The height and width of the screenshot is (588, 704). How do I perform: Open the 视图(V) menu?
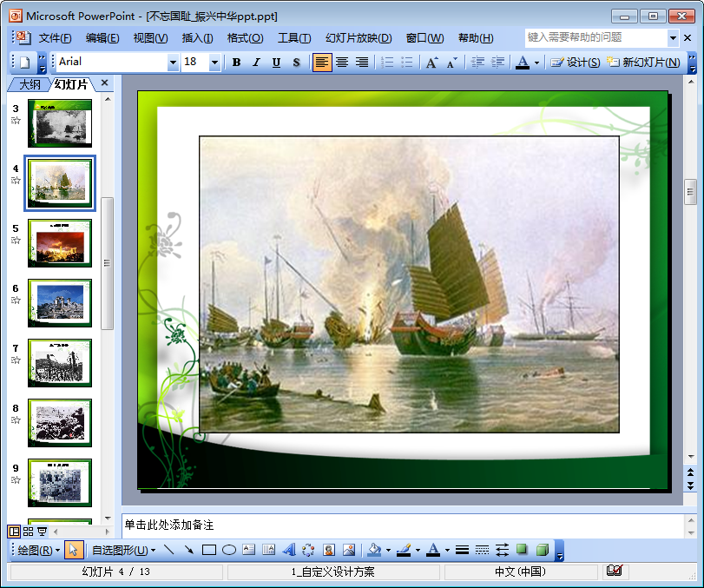coord(150,38)
